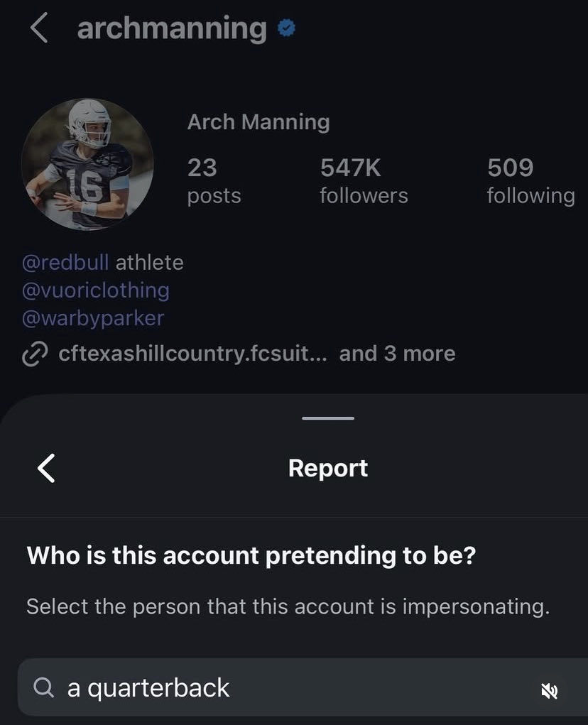Open Arch Manning's profile picture
The height and width of the screenshot is (725, 588).
click(87, 164)
